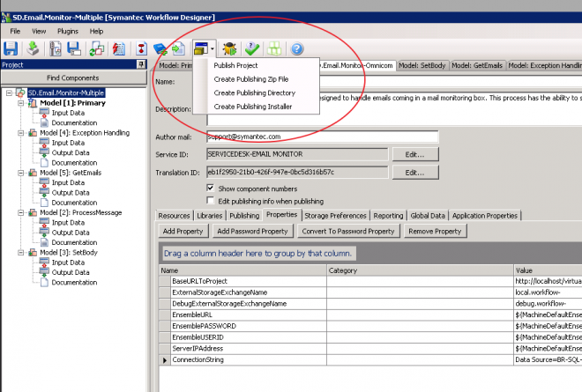Click the green grid toolbar icon

[275, 48]
